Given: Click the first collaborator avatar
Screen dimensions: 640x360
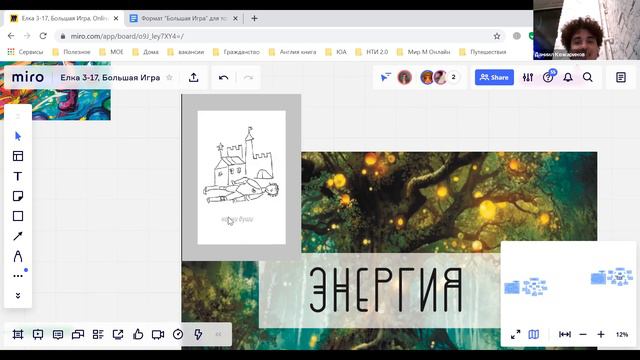Looking at the screenshot, I should point(404,77).
